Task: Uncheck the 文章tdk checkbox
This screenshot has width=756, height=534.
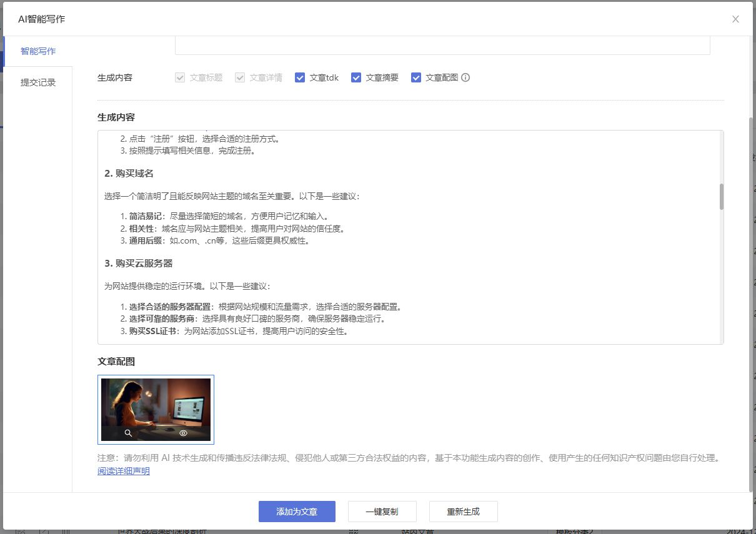Action: [300, 78]
